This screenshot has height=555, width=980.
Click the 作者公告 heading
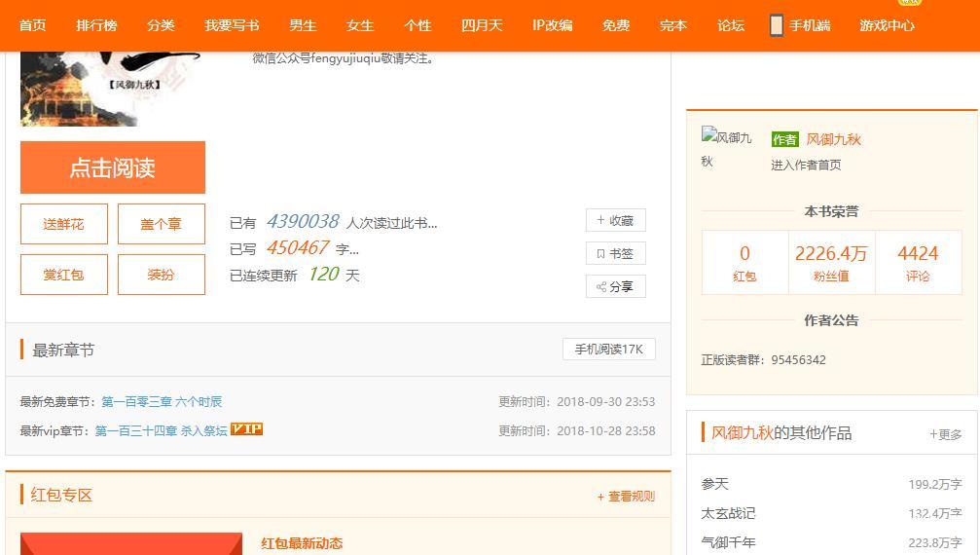[831, 320]
